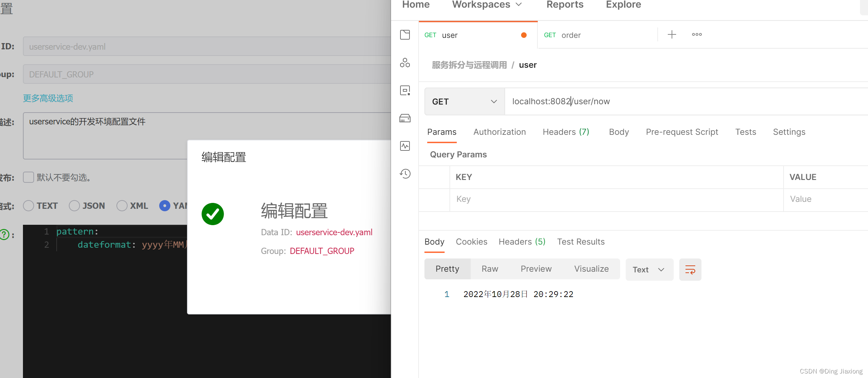Open Collections icon in Postman sidebar
The width and height of the screenshot is (868, 378).
pos(405,35)
